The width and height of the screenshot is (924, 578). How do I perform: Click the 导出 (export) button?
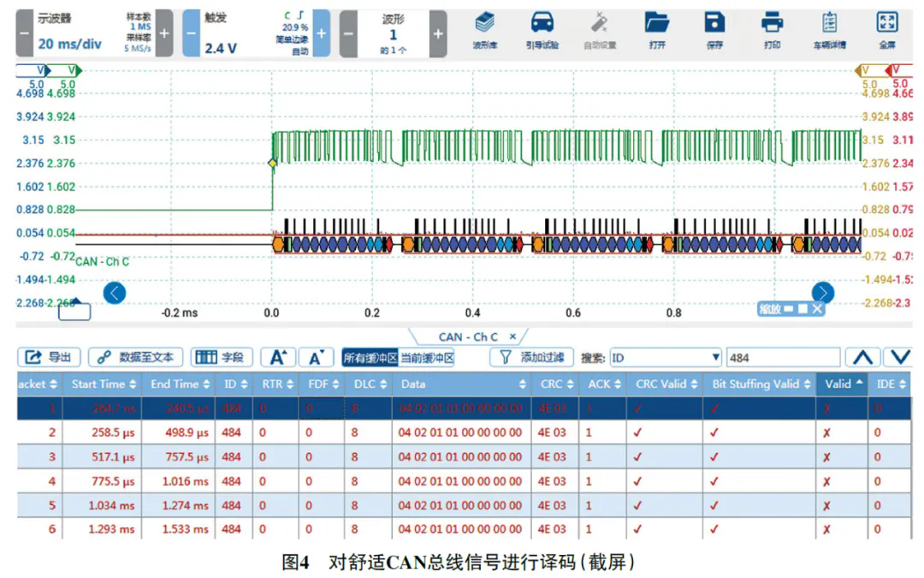(50, 358)
